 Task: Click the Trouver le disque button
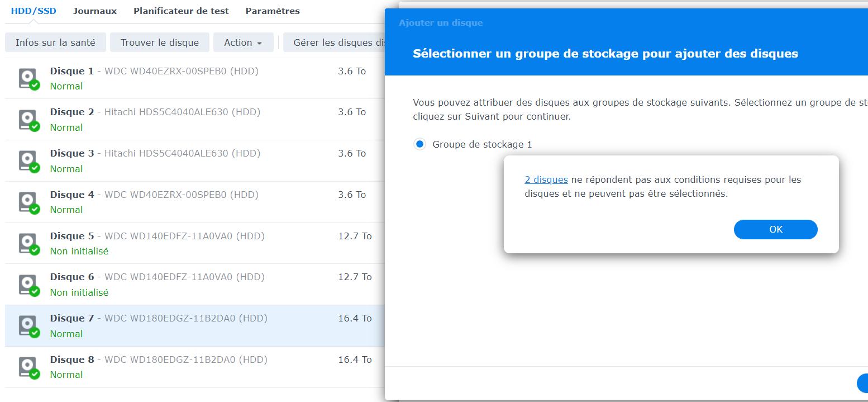click(x=160, y=42)
